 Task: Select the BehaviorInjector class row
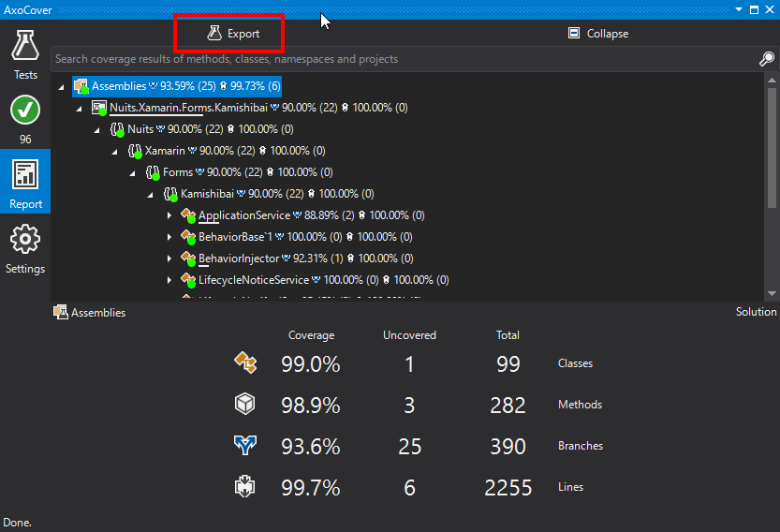[297, 258]
